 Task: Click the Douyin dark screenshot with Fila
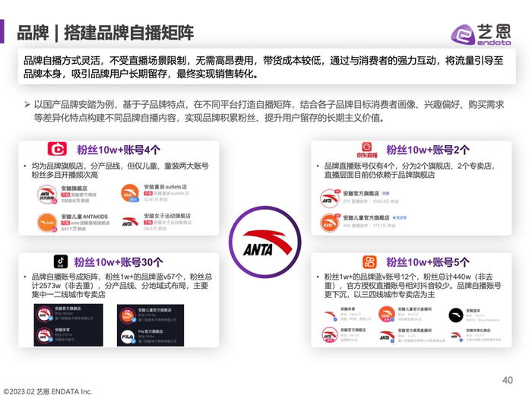150,325
